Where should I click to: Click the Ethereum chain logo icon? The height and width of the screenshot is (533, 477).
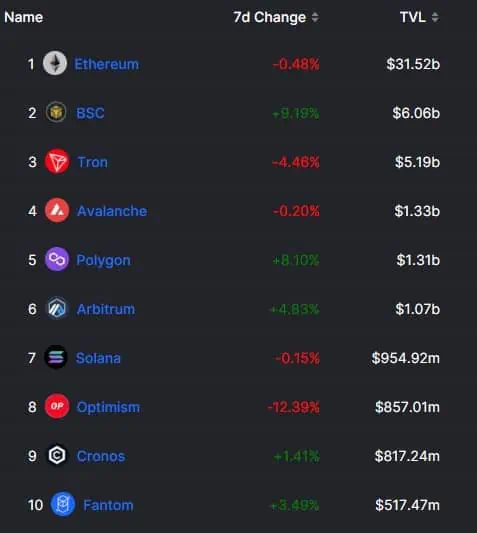pos(55,63)
